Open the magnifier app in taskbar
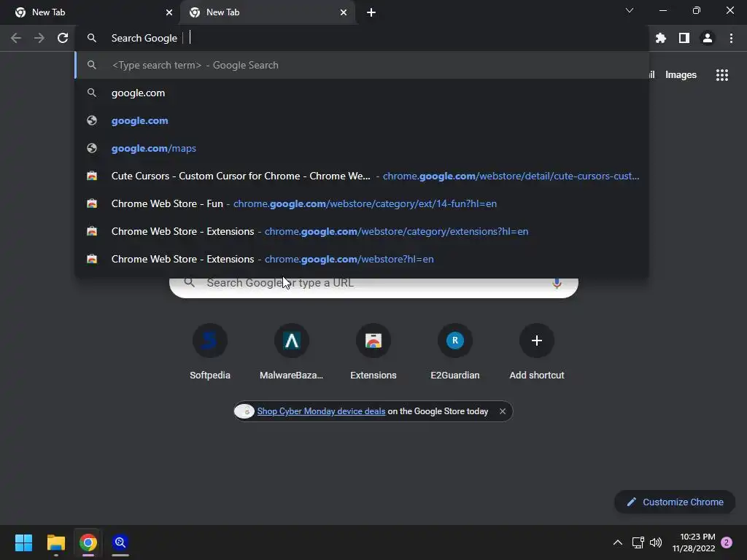The height and width of the screenshot is (560, 747). pos(120,542)
